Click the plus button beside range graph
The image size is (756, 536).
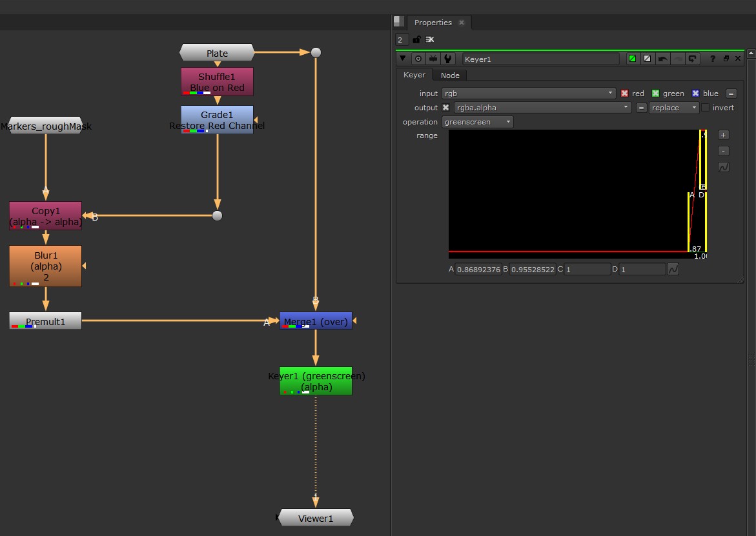[724, 135]
